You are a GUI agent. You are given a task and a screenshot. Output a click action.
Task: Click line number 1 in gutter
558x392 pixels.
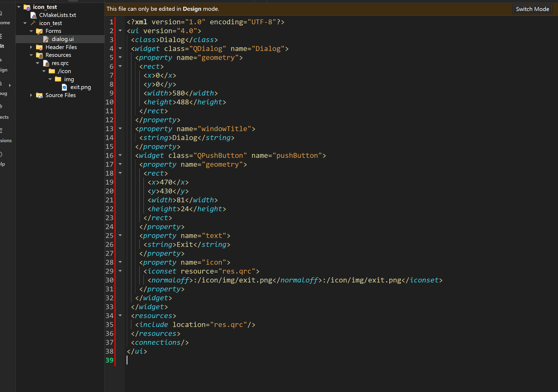coord(111,22)
